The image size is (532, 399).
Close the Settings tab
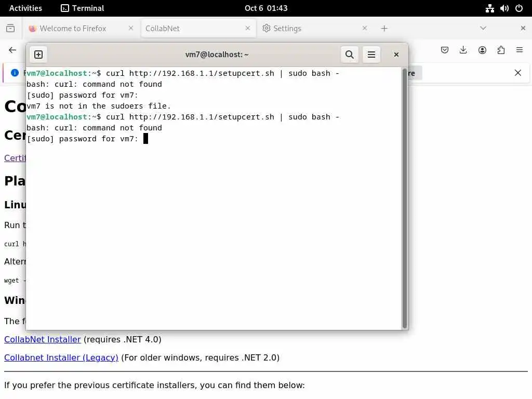(x=365, y=28)
